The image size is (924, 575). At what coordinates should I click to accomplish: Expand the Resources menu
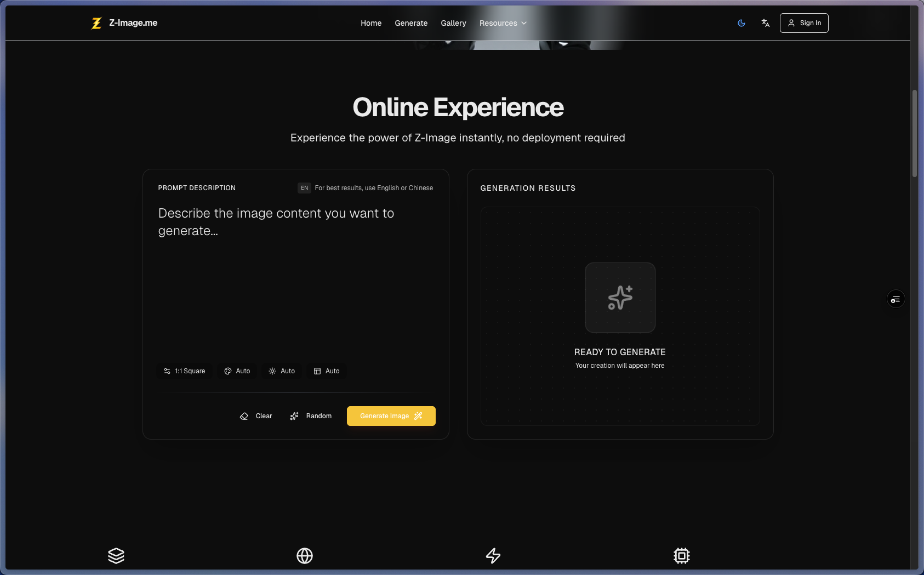tap(503, 23)
